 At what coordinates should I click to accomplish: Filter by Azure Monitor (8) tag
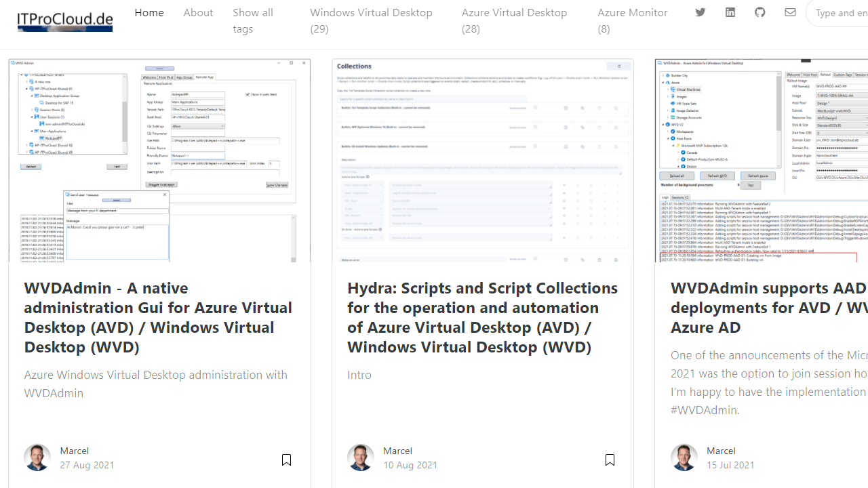633,20
